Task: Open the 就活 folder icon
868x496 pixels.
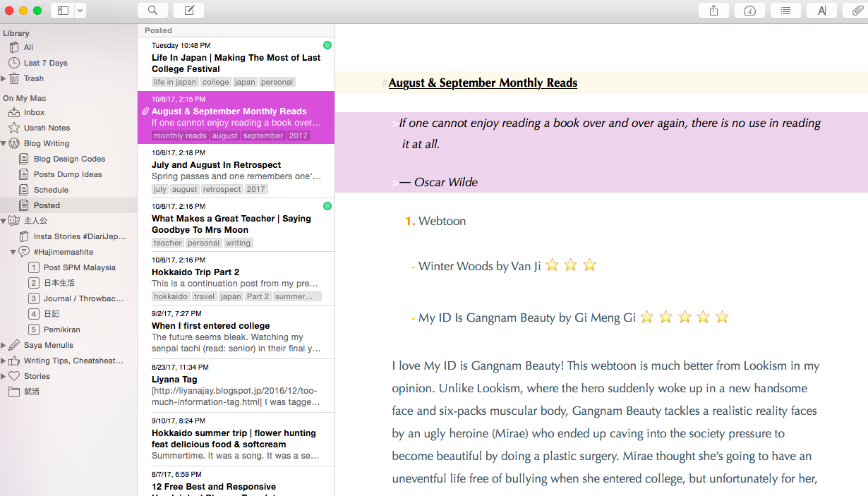Action: tap(13, 392)
